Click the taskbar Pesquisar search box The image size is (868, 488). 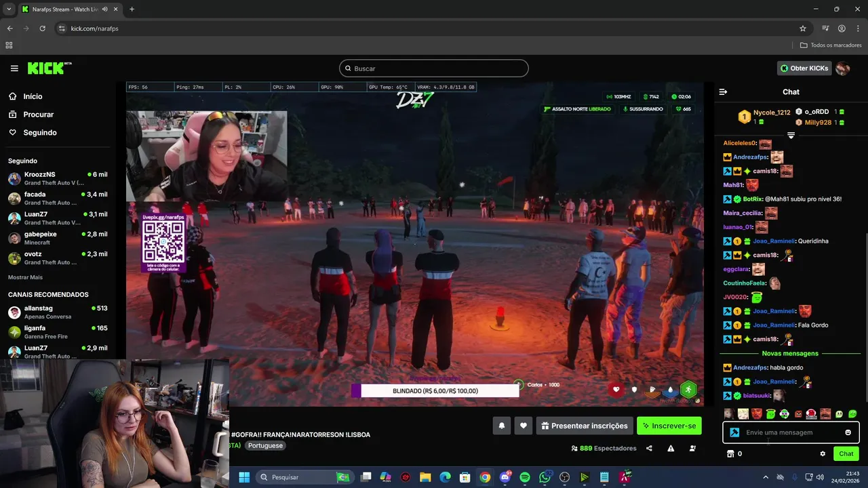coord(304,477)
